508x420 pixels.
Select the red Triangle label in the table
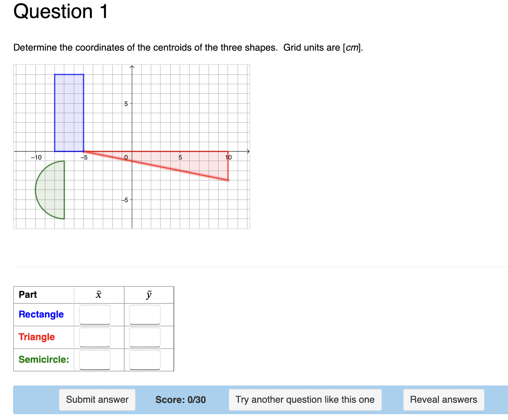pos(36,337)
